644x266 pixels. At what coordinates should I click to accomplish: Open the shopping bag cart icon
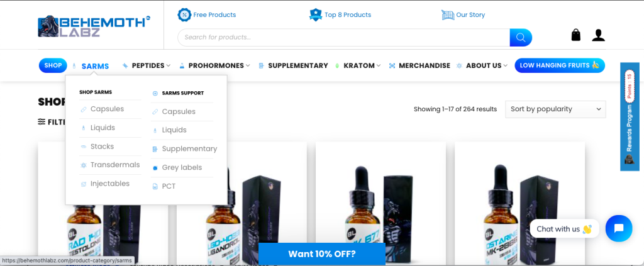pyautogui.click(x=576, y=35)
